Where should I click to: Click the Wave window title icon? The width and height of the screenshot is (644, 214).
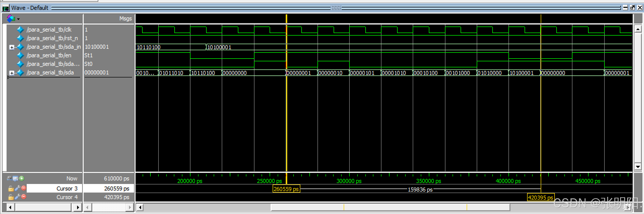[x=5, y=8]
